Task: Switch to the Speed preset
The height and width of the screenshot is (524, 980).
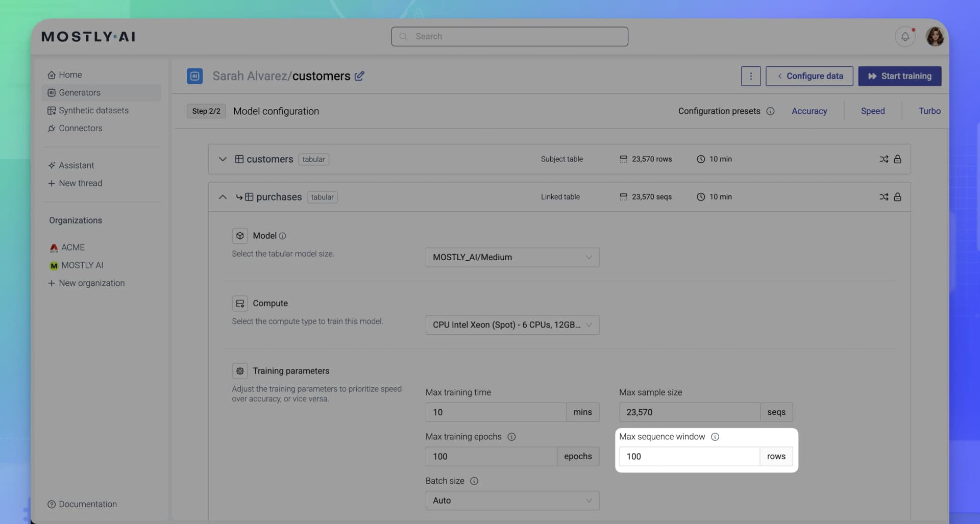Action: coord(872,111)
